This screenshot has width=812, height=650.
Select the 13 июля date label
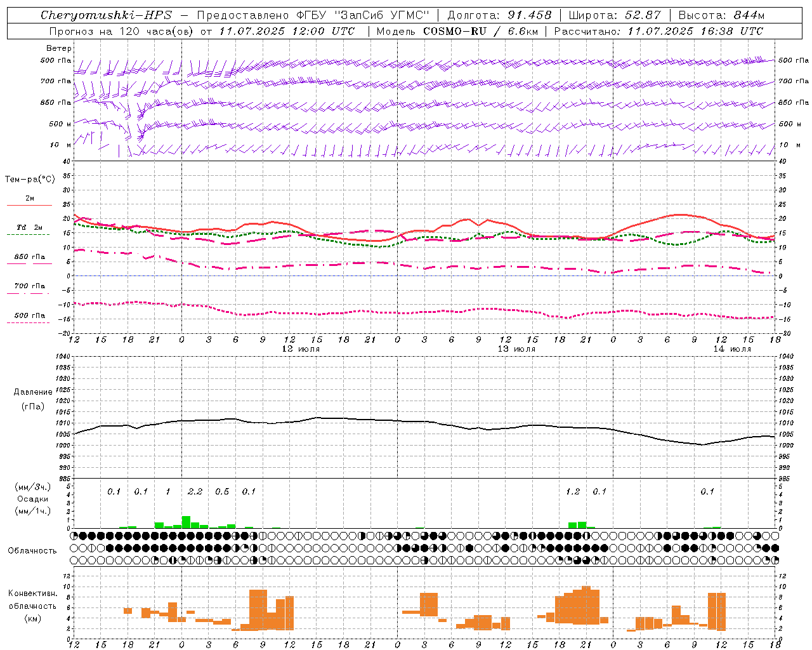coord(516,349)
